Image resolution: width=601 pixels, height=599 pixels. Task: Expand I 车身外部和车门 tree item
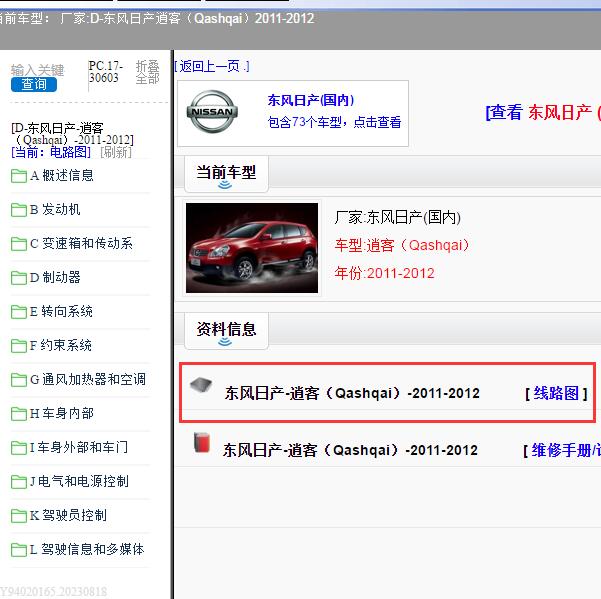point(79,447)
